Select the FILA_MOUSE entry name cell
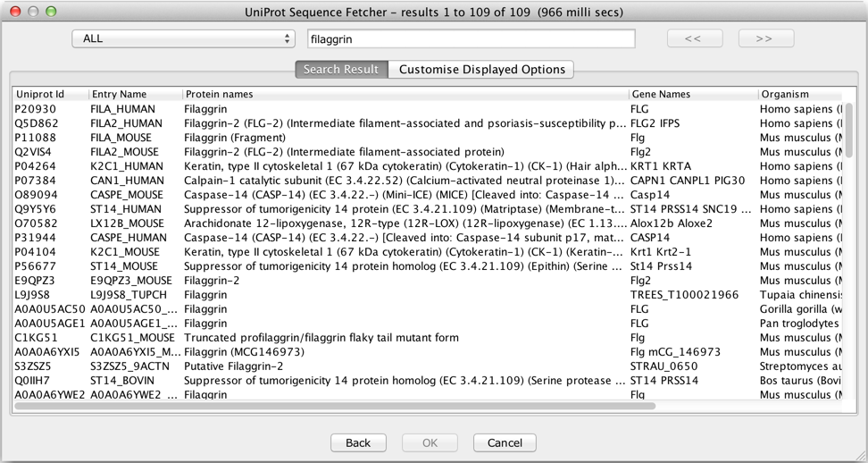The width and height of the screenshot is (868, 463). click(121, 138)
